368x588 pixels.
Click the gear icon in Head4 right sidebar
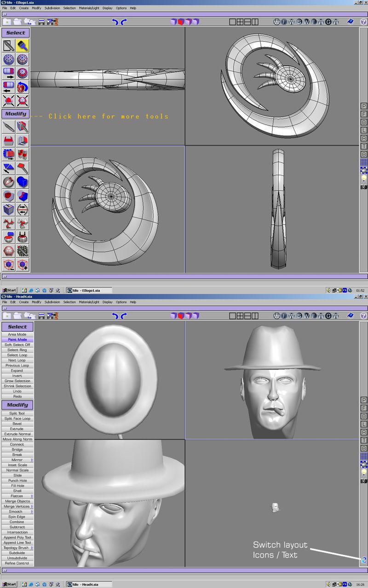pos(364,464)
